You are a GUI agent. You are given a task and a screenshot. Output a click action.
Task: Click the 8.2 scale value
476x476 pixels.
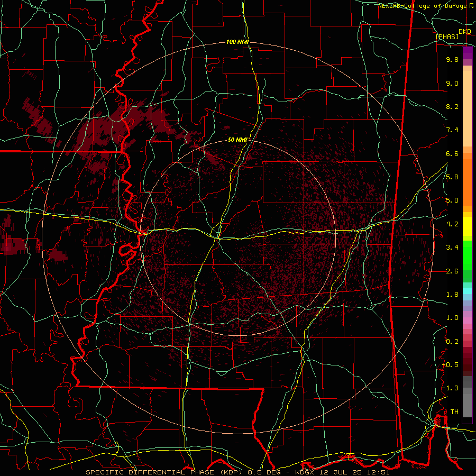click(452, 106)
